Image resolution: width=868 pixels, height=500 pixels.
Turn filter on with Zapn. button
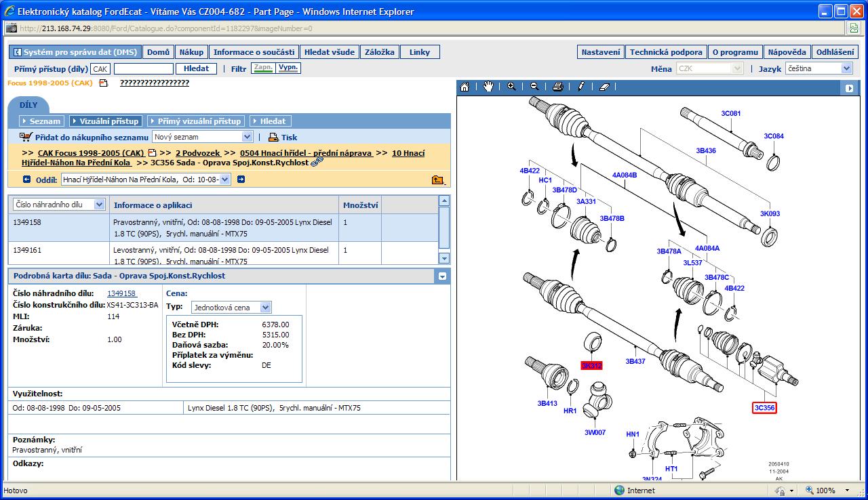[x=262, y=68]
